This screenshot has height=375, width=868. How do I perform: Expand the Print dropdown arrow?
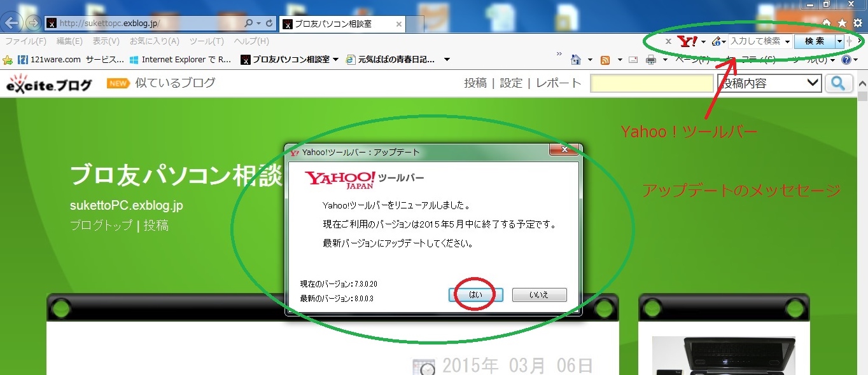(664, 60)
